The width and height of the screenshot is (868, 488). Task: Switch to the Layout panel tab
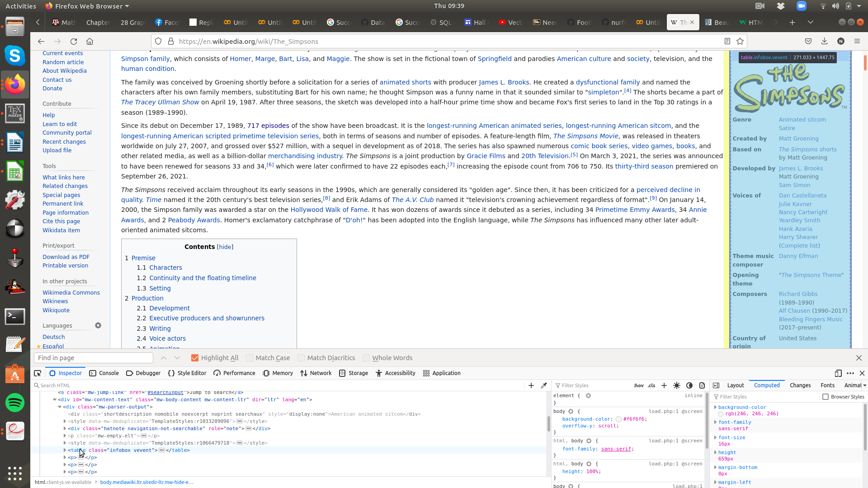click(735, 385)
